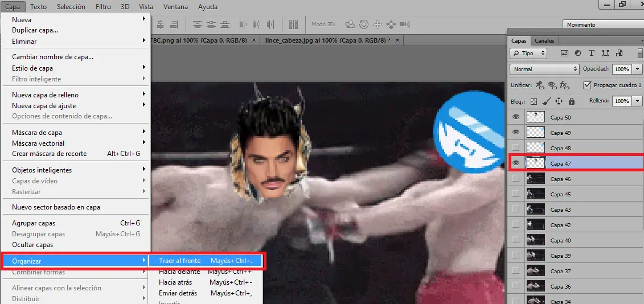Click the distribute top edges icon
Image resolution: width=644 pixels, height=304 pixels.
(x=197, y=24)
